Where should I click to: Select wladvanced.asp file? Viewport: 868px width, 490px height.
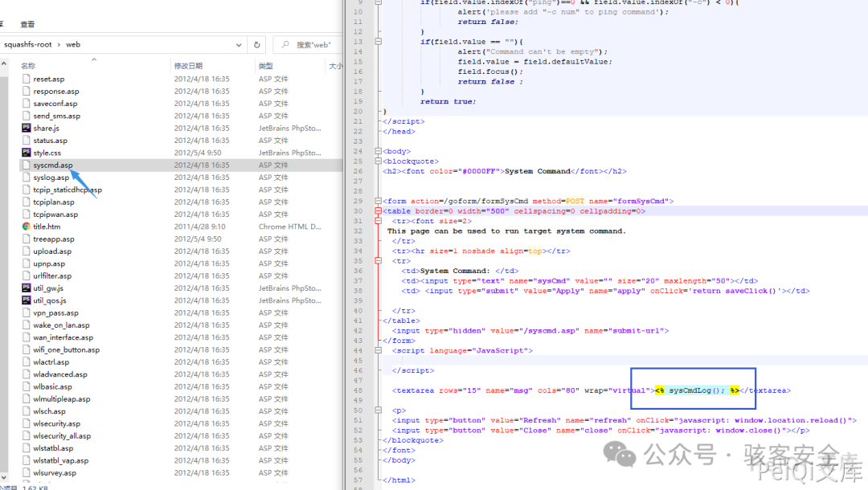pos(59,374)
